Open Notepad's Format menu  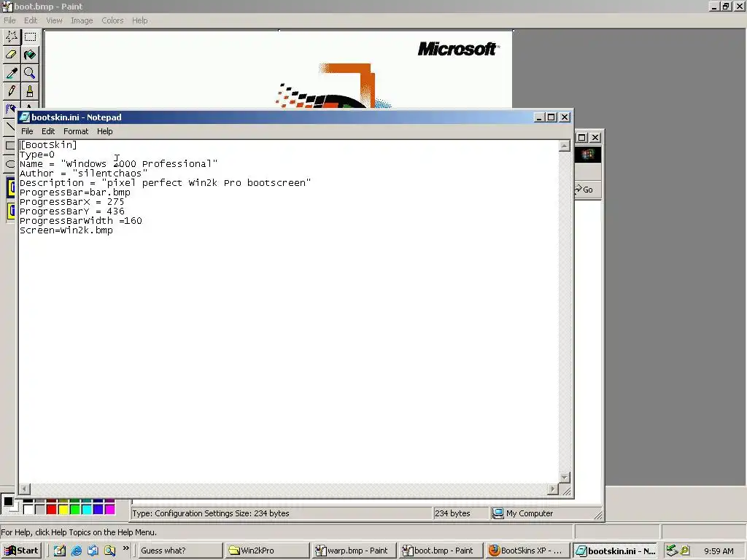pos(76,131)
